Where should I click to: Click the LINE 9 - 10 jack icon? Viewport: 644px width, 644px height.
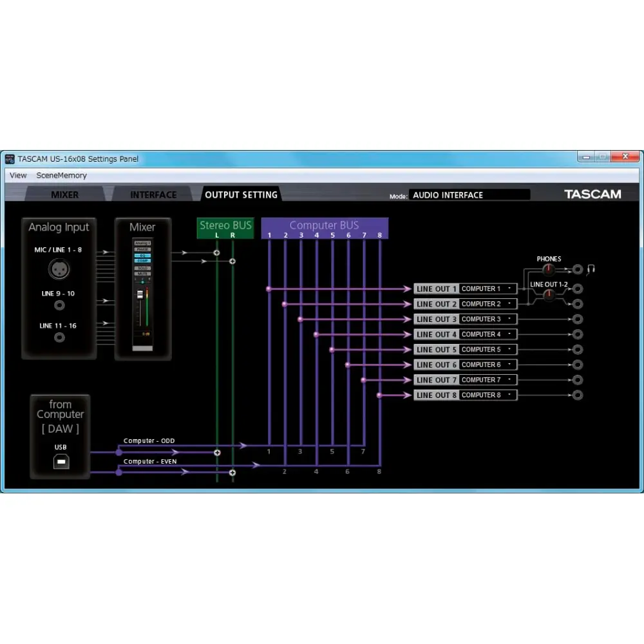point(59,305)
